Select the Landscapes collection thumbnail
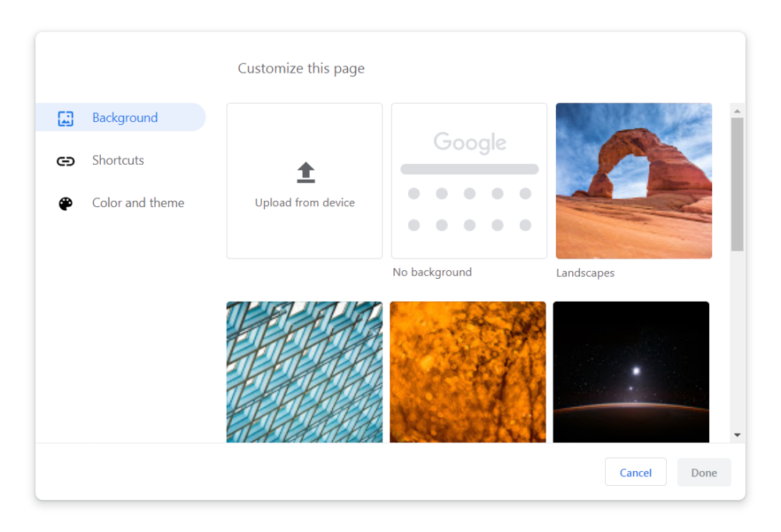 (x=633, y=180)
